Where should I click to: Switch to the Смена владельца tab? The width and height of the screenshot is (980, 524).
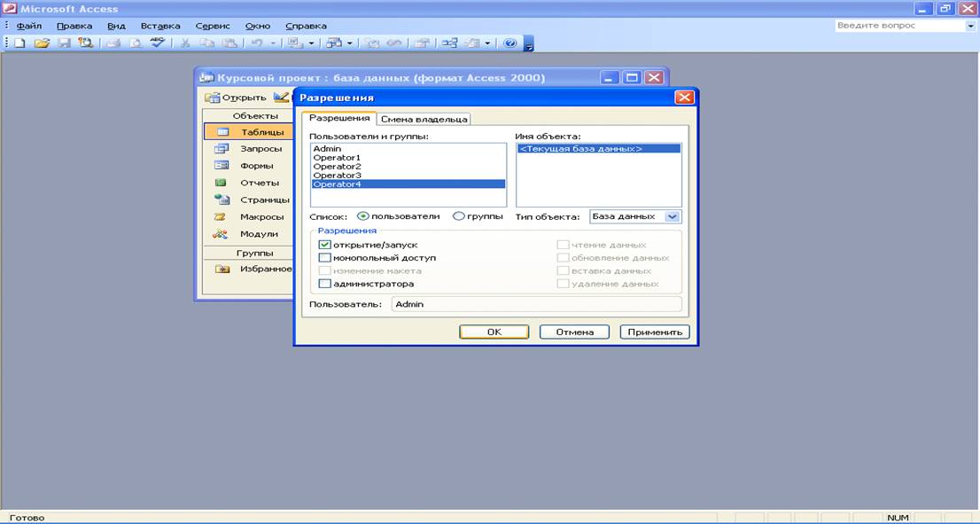pyautogui.click(x=424, y=119)
